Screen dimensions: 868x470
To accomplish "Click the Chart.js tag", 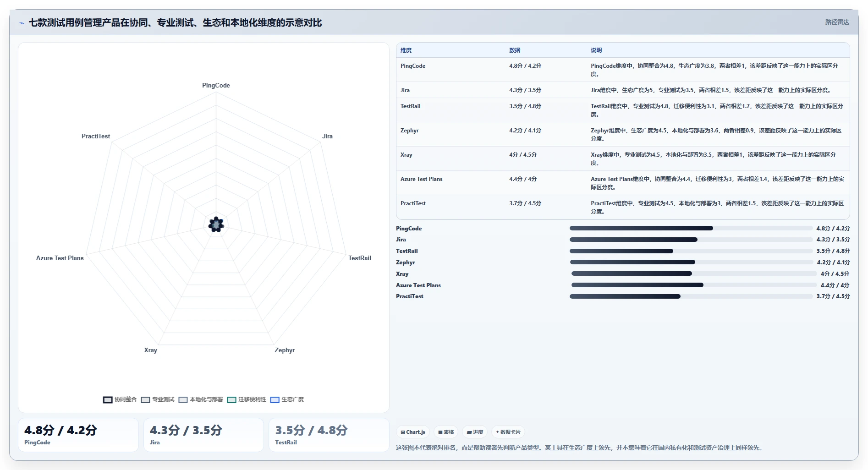I will (x=413, y=432).
